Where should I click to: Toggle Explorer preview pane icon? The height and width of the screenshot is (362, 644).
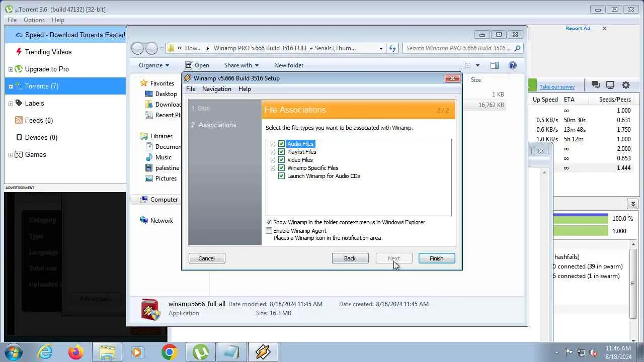495,65
